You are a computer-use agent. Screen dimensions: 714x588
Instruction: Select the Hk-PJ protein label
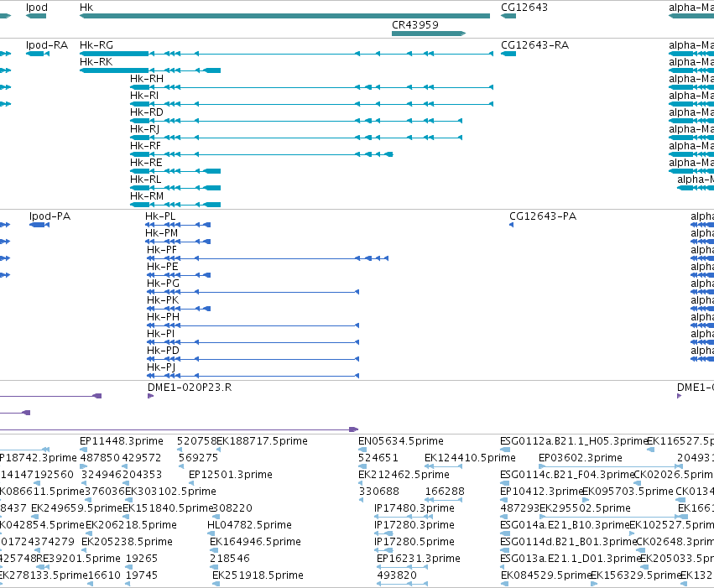pyautogui.click(x=161, y=367)
